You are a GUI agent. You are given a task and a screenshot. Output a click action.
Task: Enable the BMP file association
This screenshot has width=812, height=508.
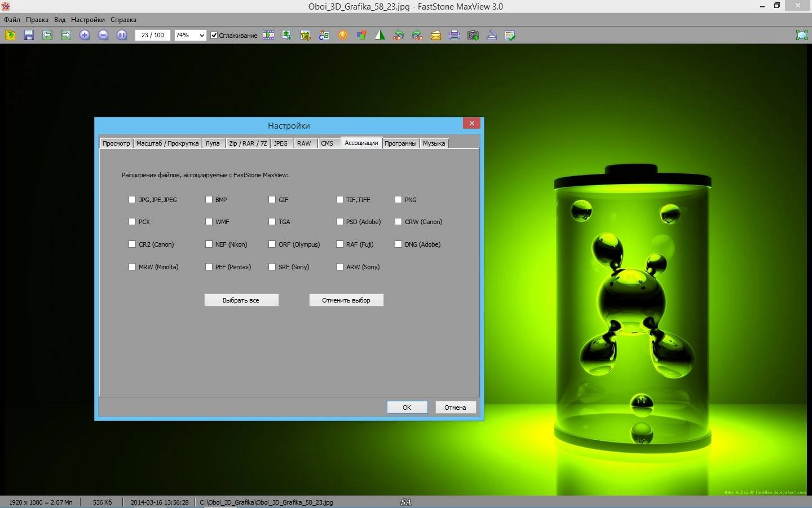coord(209,199)
